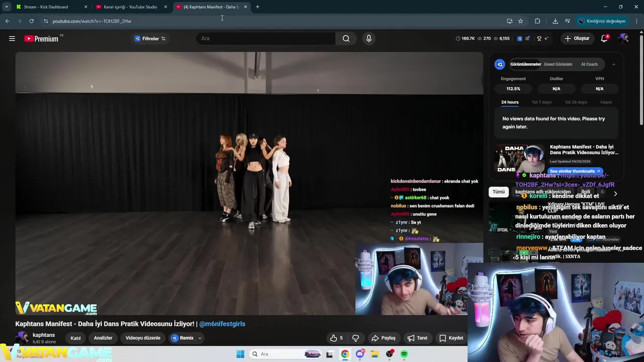Click the Windows taskbar search box
Viewport: 644px width, 362px height.
pyautogui.click(x=286, y=354)
